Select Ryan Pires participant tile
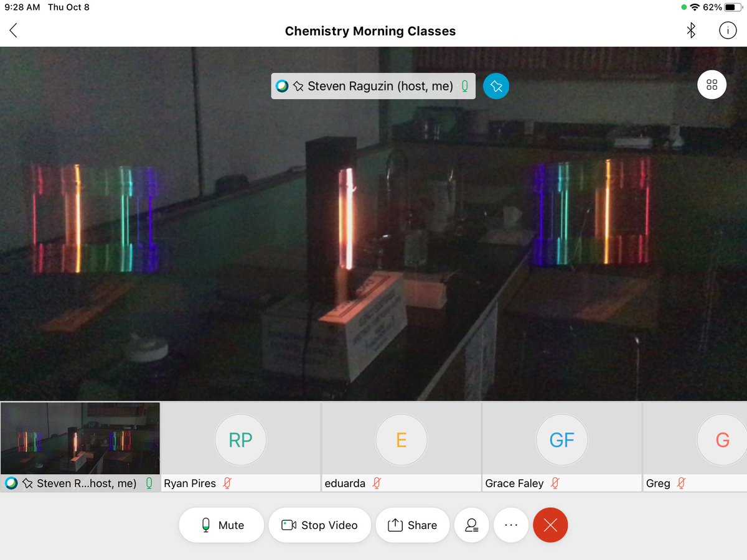 tap(241, 447)
